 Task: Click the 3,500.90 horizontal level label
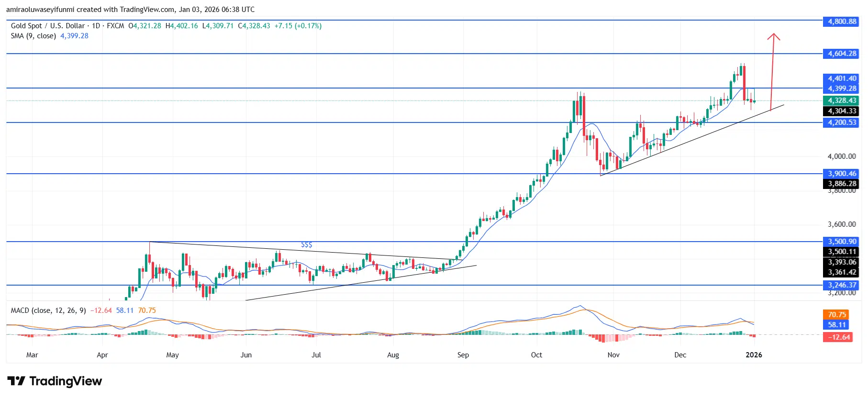click(842, 242)
